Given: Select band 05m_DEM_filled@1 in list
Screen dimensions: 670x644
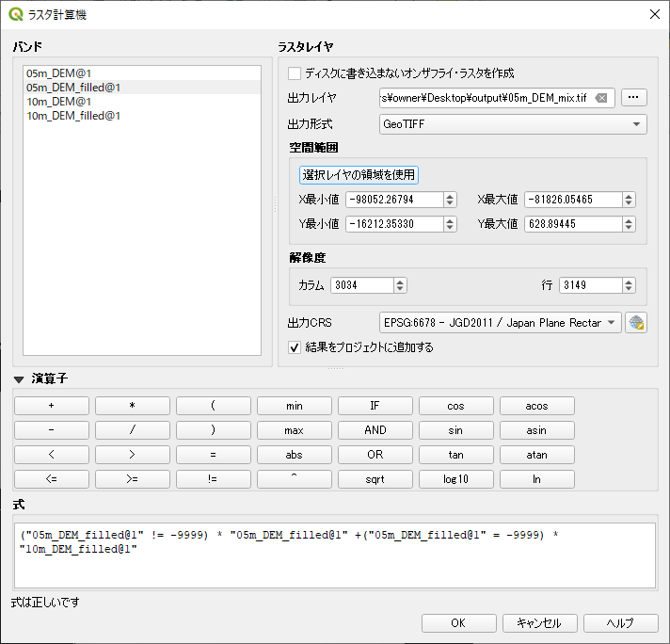Looking at the screenshot, I should coord(142,88).
